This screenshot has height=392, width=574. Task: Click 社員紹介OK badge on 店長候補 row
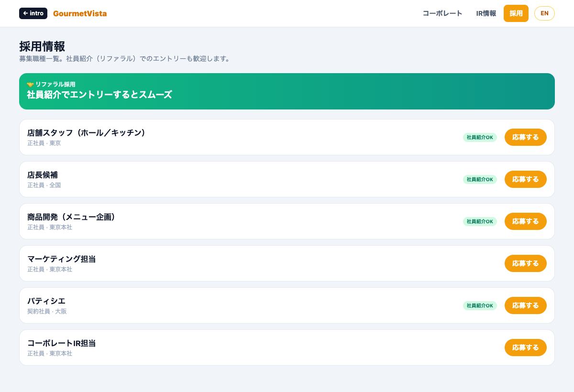point(480,179)
